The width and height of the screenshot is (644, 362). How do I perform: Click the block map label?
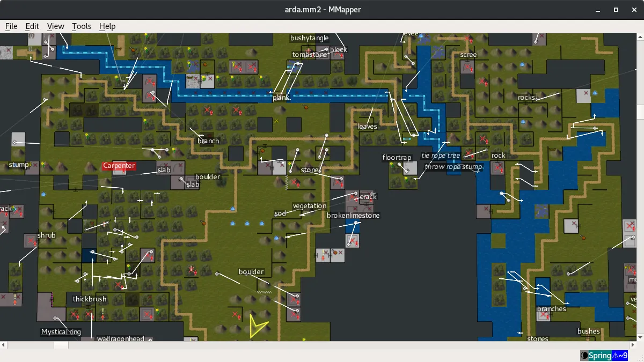(x=339, y=49)
